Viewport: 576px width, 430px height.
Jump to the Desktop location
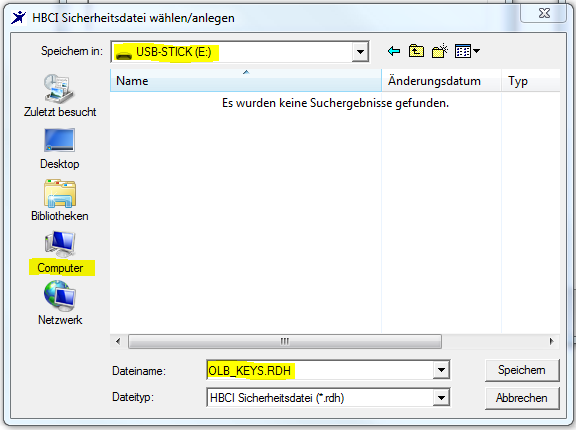pyautogui.click(x=60, y=149)
